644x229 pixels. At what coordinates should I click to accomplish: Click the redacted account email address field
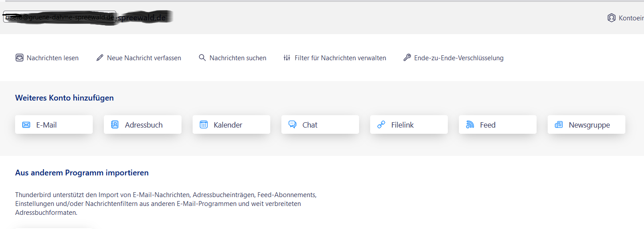[x=59, y=17]
